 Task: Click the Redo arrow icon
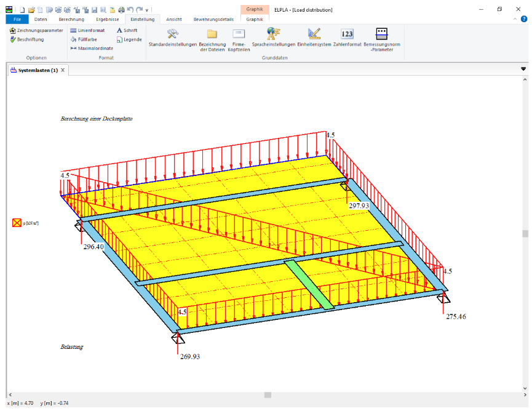point(139,10)
